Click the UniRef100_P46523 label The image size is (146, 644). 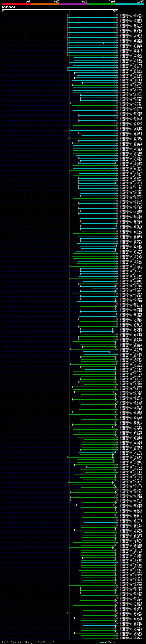pos(131,55)
